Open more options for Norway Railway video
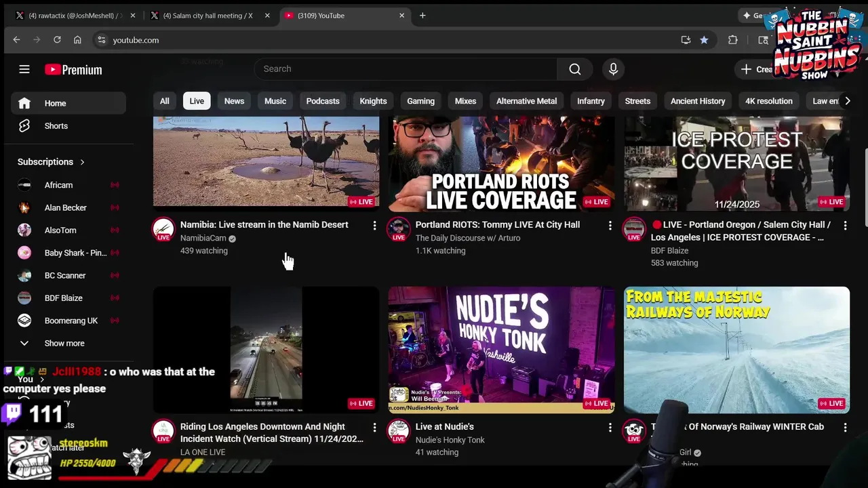The height and width of the screenshot is (488, 868). tap(845, 428)
